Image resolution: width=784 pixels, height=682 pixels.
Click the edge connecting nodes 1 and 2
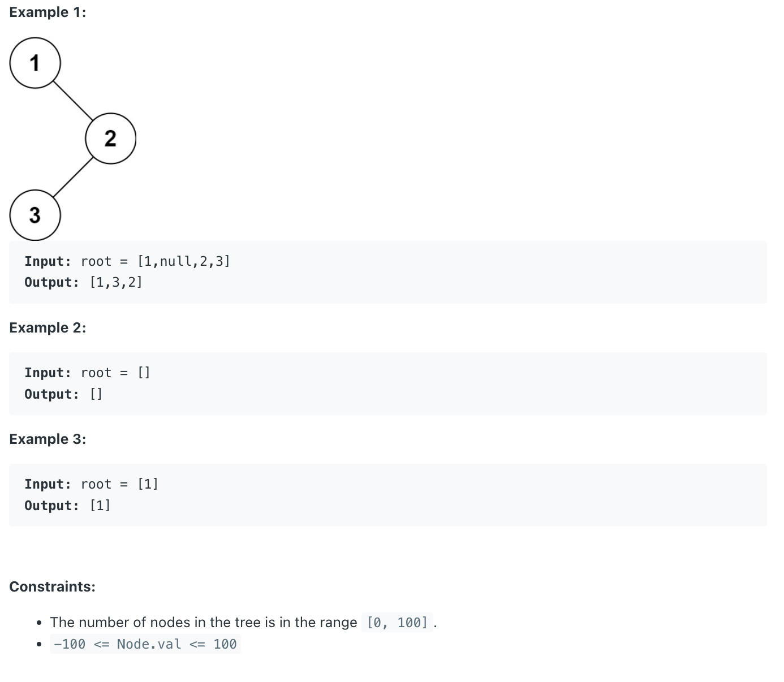[x=73, y=101]
